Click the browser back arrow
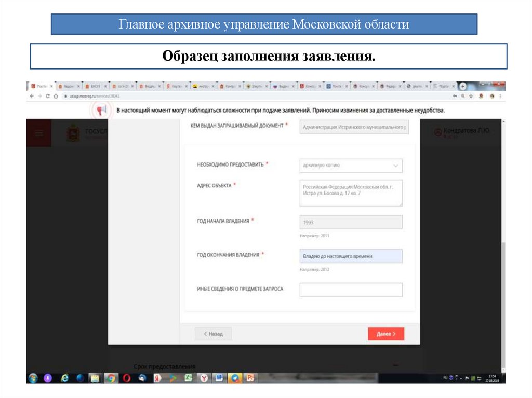 click(x=32, y=97)
